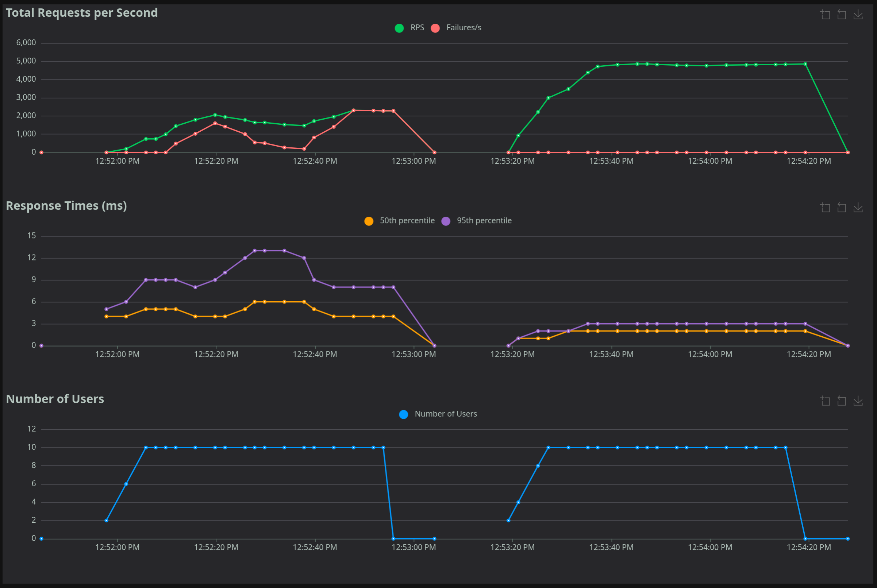The image size is (877, 588).
Task: Hide the Failures/s series via legend
Action: [x=463, y=28]
